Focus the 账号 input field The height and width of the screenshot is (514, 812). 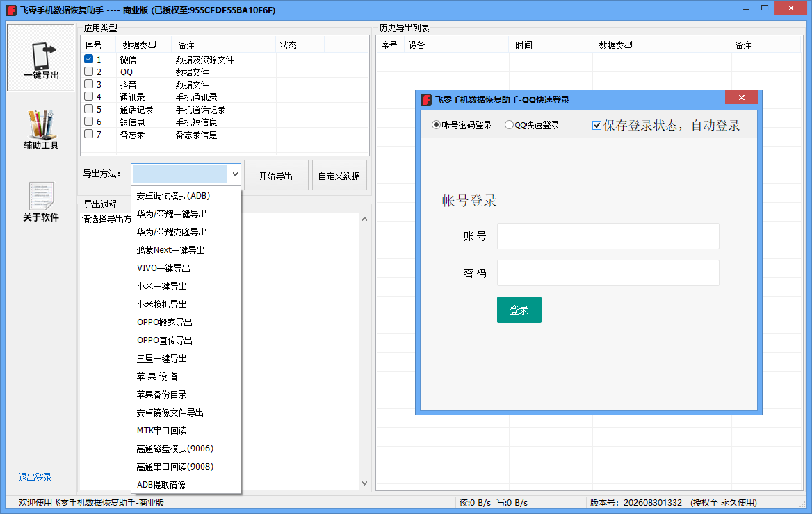(608, 236)
